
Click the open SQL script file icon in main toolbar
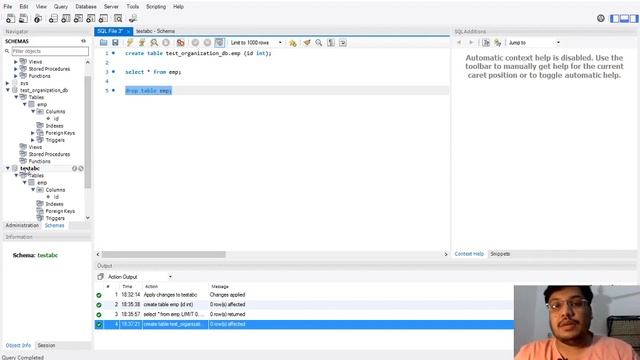23,18
